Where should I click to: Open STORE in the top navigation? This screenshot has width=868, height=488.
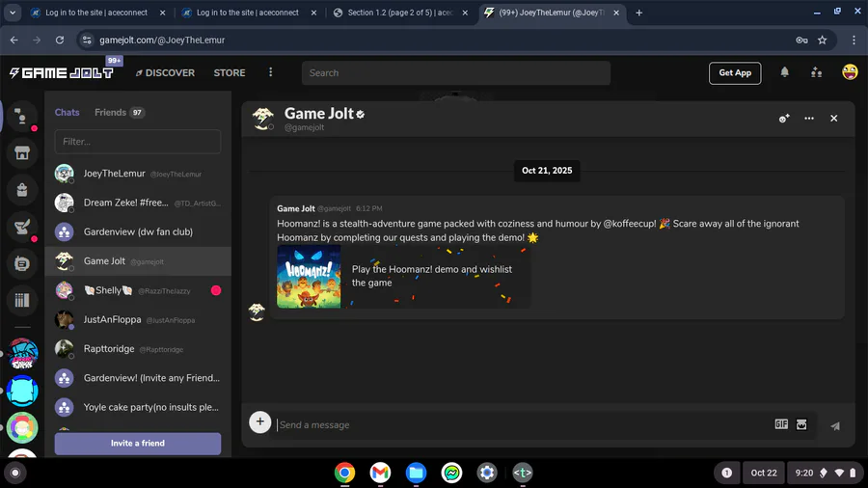tap(230, 73)
